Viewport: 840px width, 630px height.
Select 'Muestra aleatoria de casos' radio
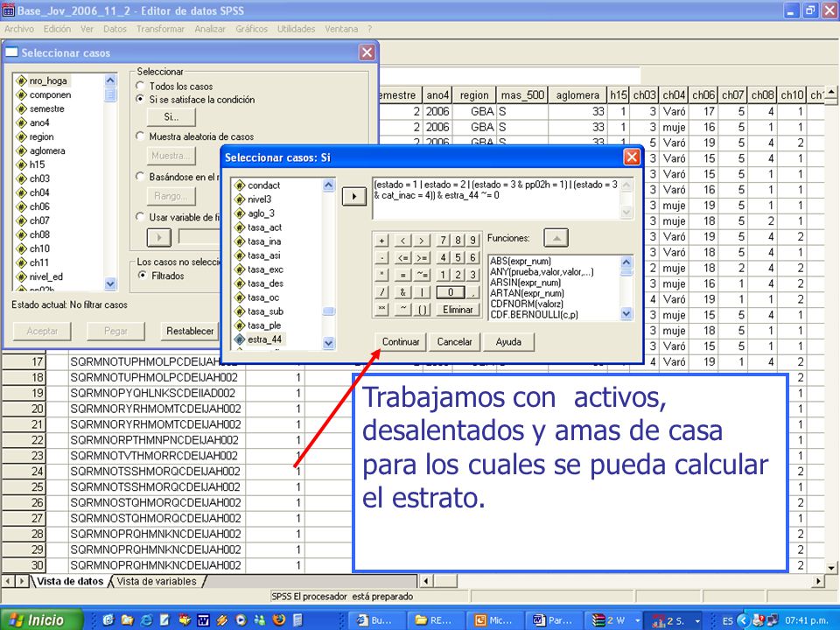tap(140, 136)
